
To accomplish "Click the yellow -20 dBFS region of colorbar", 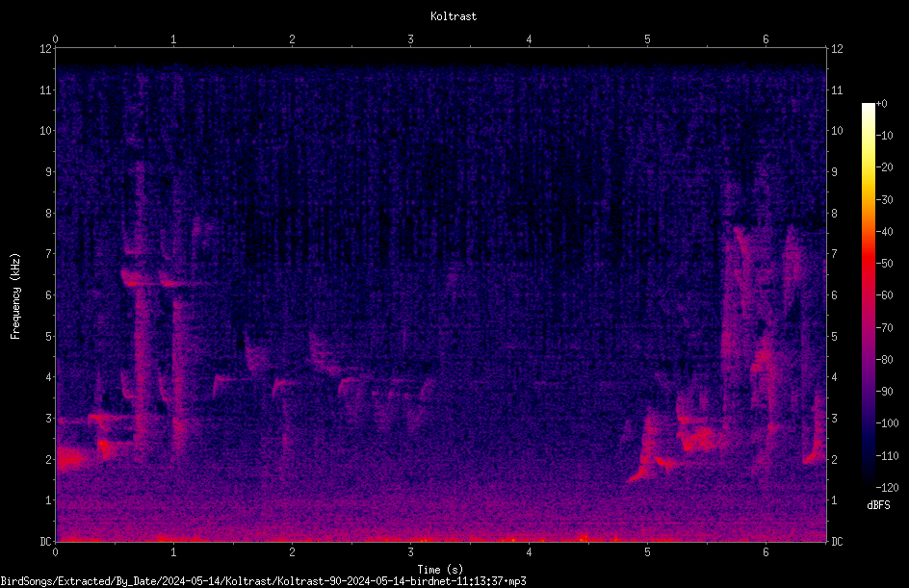I will (868, 167).
